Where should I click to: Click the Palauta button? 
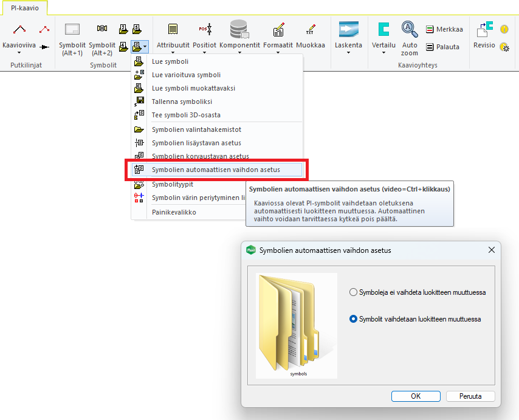point(442,47)
